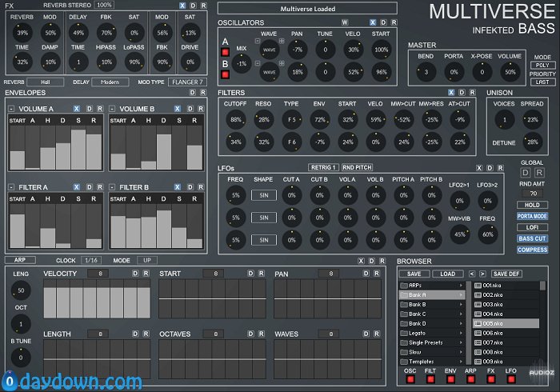This screenshot has height=392, width=560.
Task: Click the LFO red lock button
Action: [x=512, y=379]
